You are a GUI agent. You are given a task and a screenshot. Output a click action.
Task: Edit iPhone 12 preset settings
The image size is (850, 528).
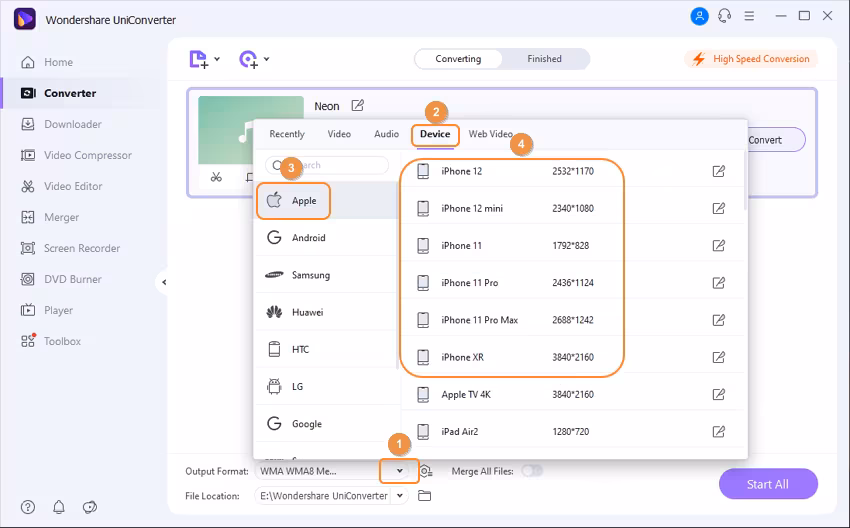pos(718,171)
